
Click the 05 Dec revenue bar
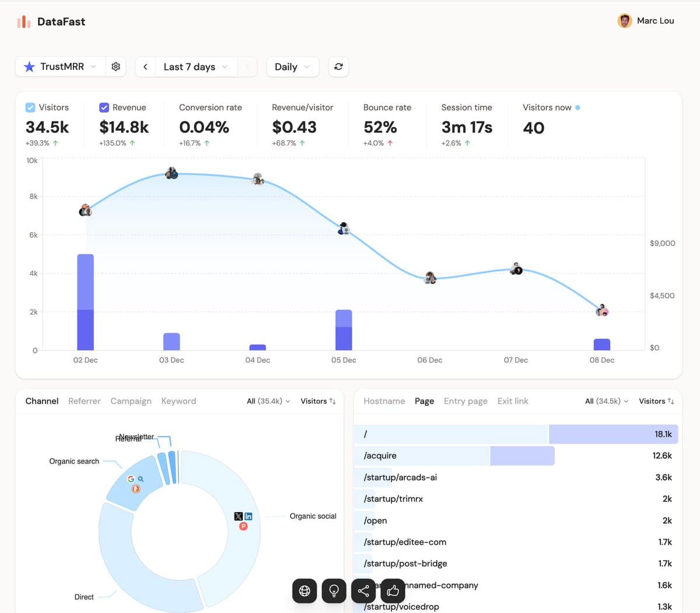pyautogui.click(x=344, y=330)
